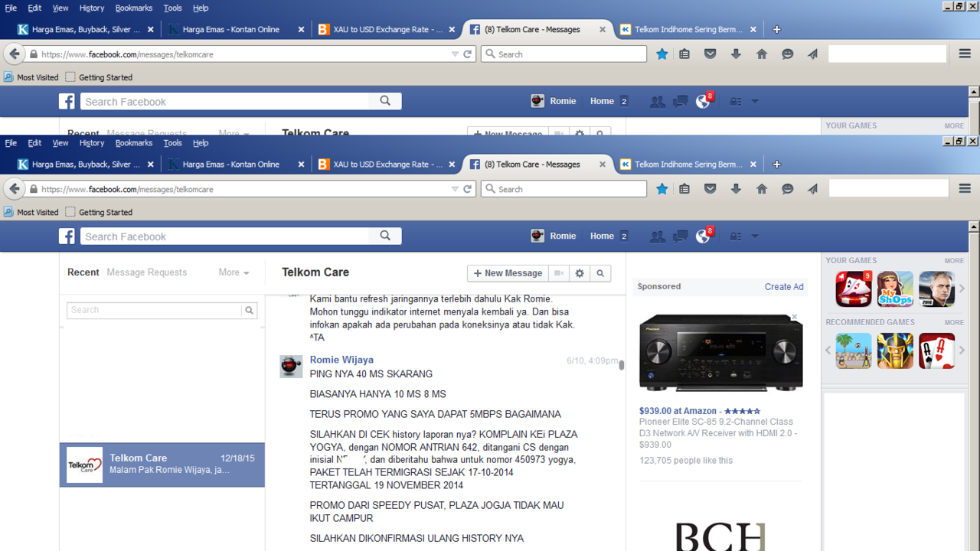Open Friend Requests icon in front window
The width and height of the screenshot is (980, 551).
[657, 236]
